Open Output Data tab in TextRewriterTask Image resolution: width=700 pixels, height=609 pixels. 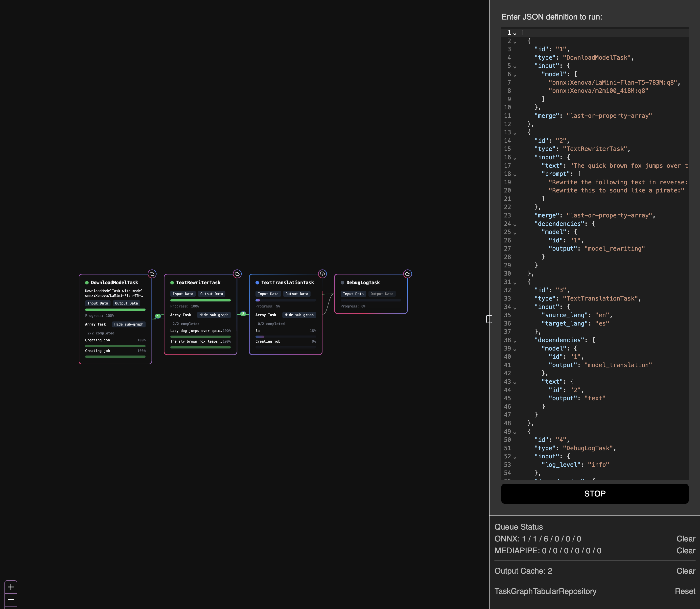[x=212, y=294]
